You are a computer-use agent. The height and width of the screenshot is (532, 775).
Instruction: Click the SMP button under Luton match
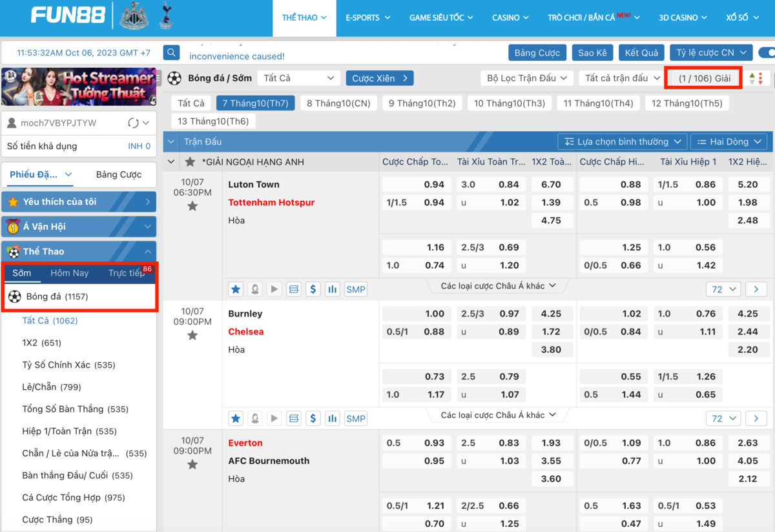point(356,289)
